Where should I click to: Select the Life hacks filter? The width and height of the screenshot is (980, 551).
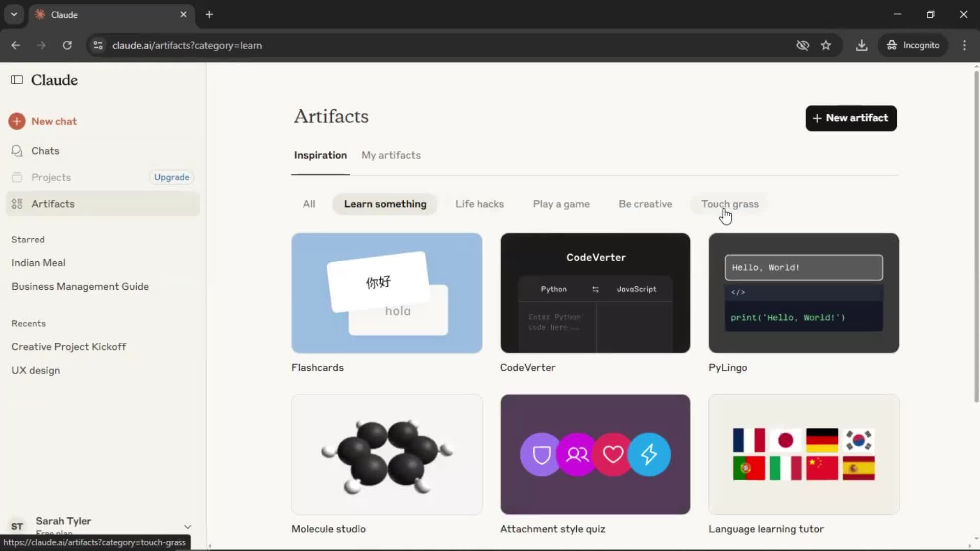click(x=479, y=204)
